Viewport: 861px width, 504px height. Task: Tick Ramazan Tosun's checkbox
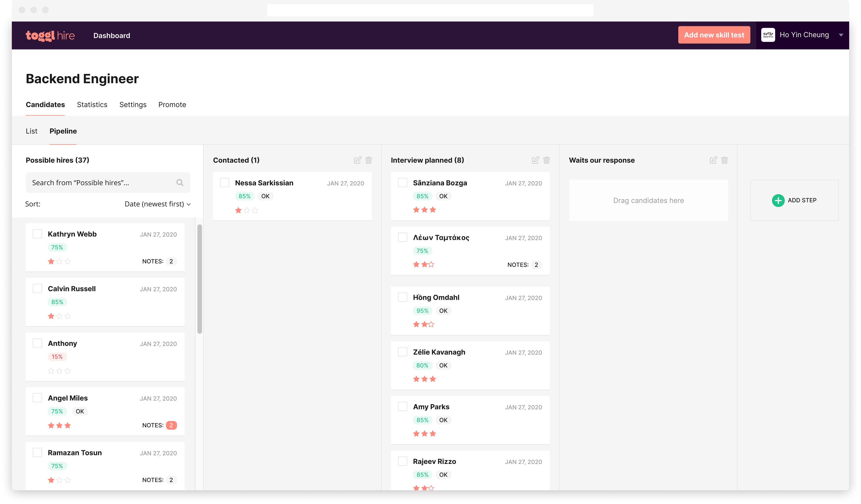[x=37, y=452]
